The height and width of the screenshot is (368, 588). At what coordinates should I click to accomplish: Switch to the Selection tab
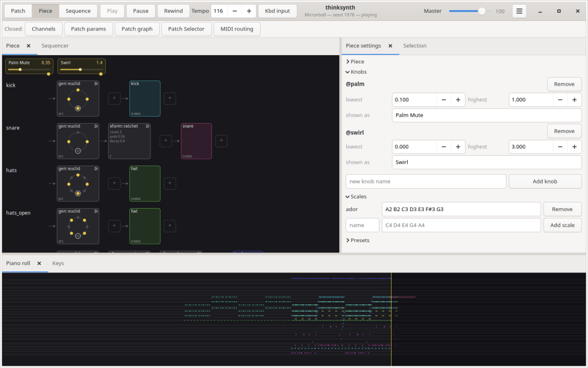pyautogui.click(x=415, y=46)
